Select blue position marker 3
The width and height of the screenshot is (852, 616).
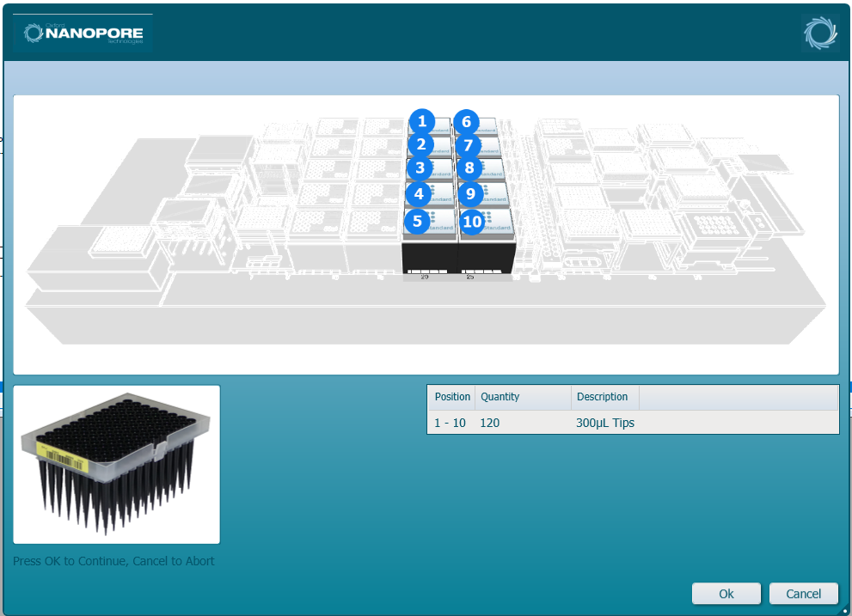coord(420,168)
